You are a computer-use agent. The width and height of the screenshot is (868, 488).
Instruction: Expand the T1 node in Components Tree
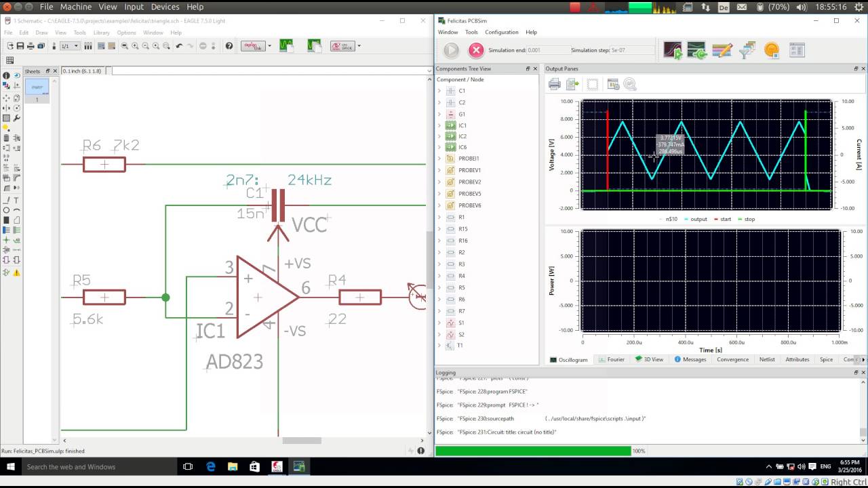(x=439, y=345)
